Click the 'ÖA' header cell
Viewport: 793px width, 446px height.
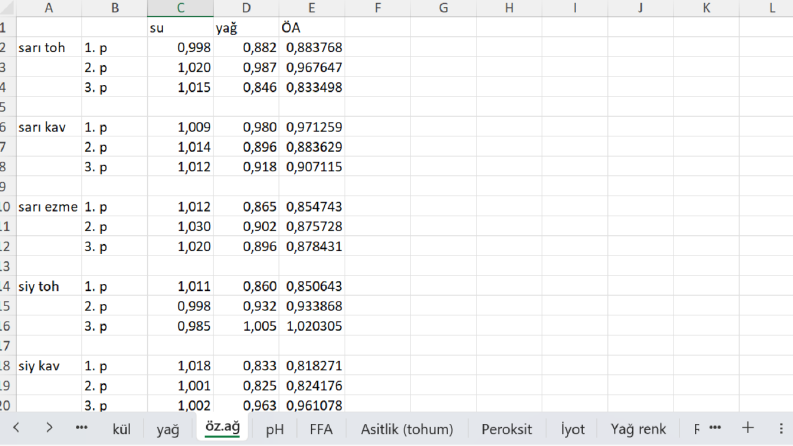coord(312,27)
